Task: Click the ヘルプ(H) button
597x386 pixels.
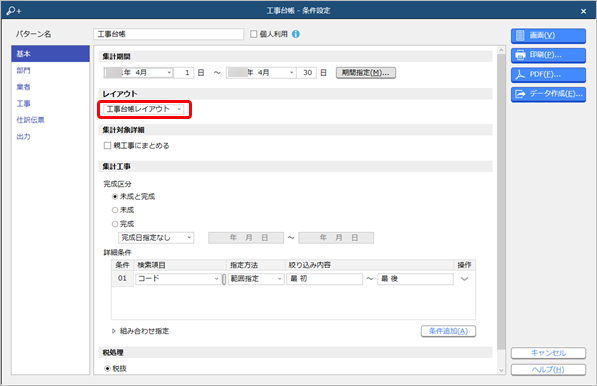Action: pyautogui.click(x=548, y=370)
